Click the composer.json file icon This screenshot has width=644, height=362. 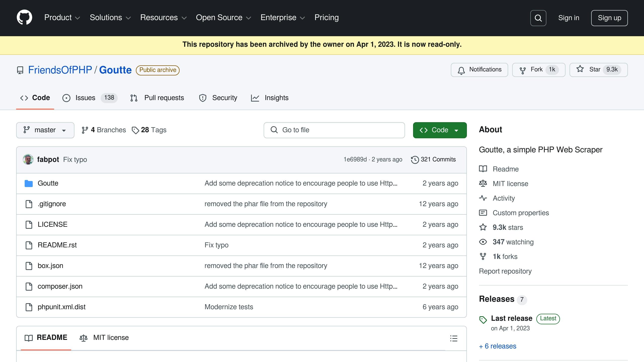[29, 287]
